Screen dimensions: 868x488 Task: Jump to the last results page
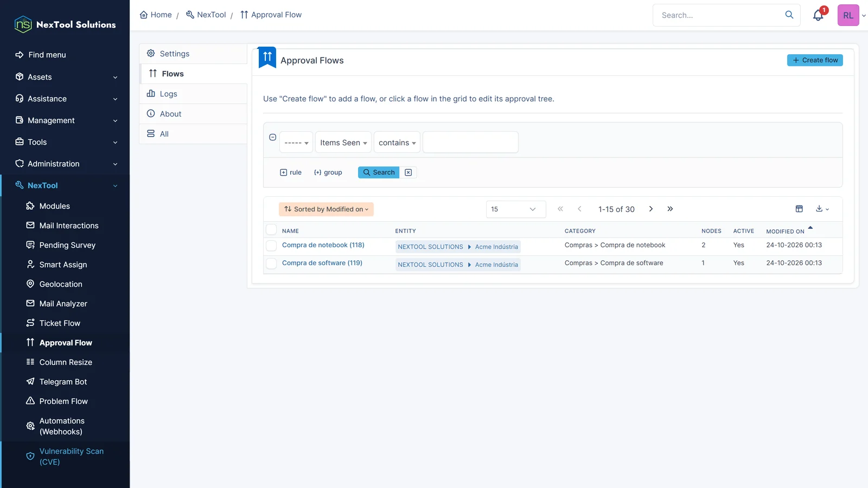click(x=670, y=209)
